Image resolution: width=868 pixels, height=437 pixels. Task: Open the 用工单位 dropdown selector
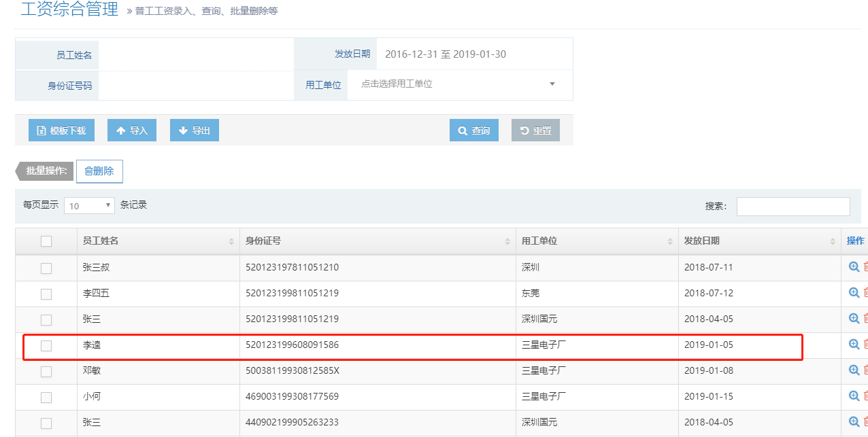point(459,84)
